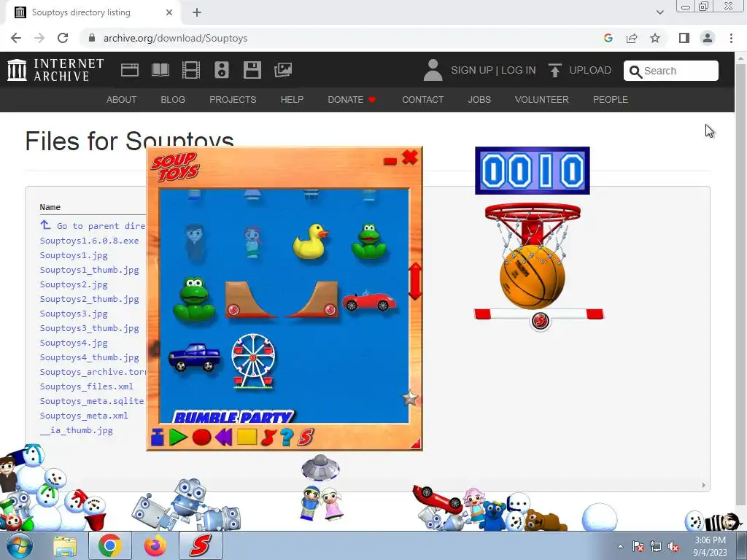Click the address bar URL
This screenshot has height=560, width=747.
point(175,38)
